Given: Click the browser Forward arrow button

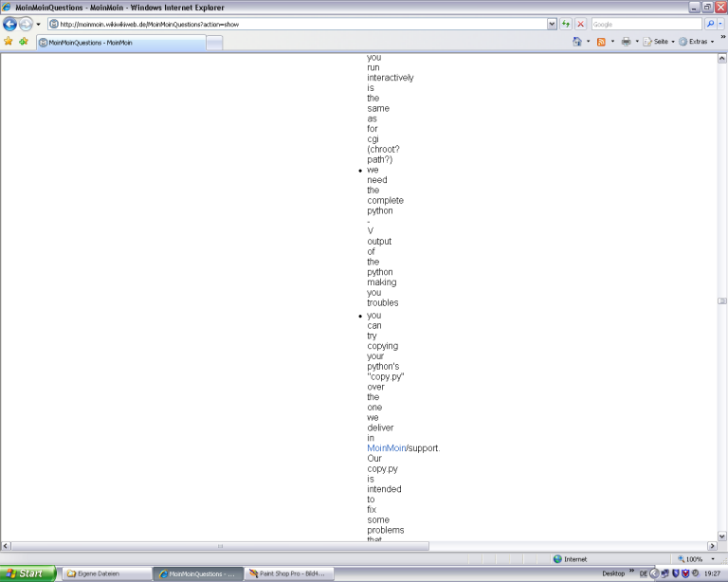Looking at the screenshot, I should point(26,24).
